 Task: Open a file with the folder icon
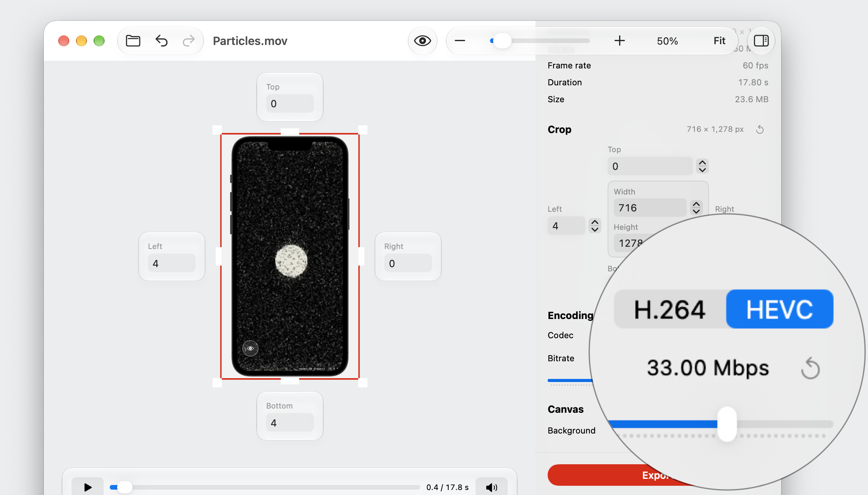pyautogui.click(x=133, y=41)
